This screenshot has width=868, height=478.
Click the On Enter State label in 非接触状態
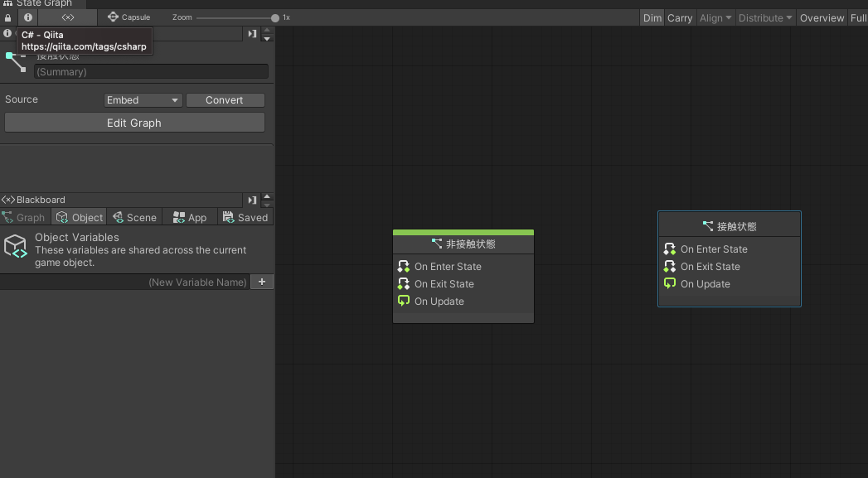448,267
